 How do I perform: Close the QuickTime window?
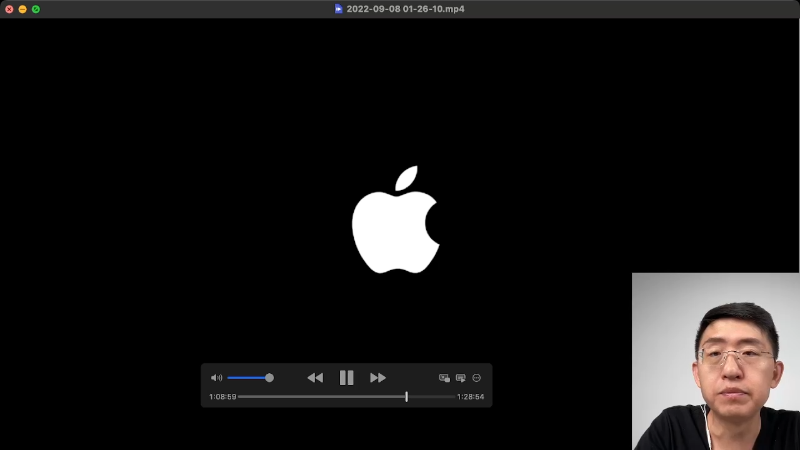click(9, 9)
